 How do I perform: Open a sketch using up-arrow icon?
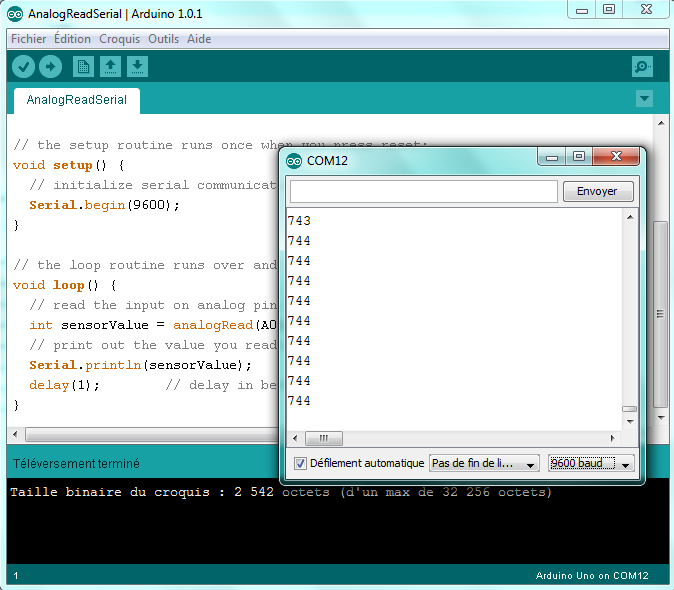tap(110, 67)
